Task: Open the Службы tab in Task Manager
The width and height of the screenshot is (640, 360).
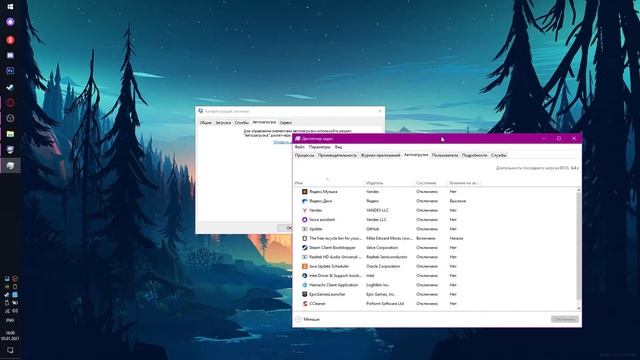Action: pos(499,156)
